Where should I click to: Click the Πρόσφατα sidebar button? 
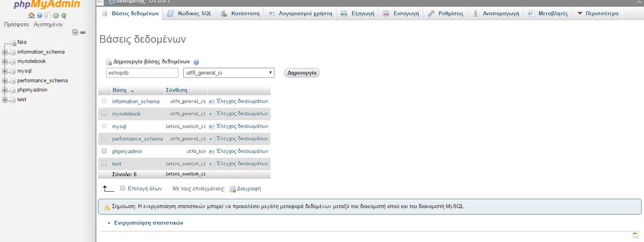[16, 24]
